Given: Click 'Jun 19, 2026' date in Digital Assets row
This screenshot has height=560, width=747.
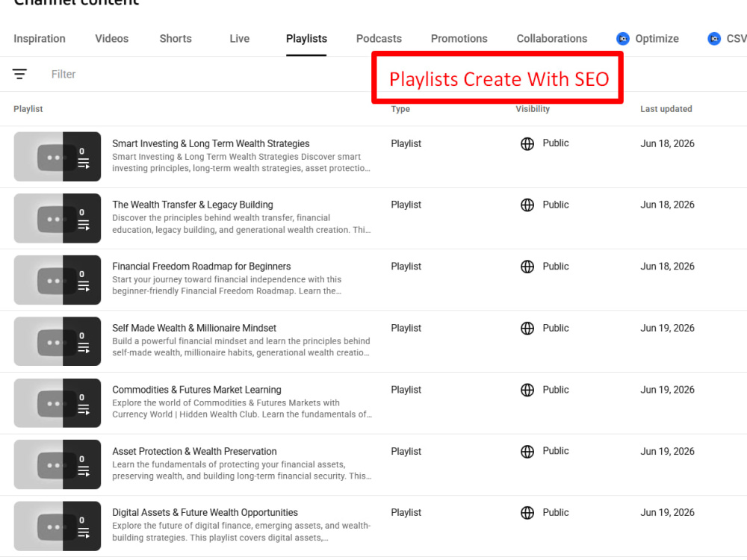Looking at the screenshot, I should [667, 512].
